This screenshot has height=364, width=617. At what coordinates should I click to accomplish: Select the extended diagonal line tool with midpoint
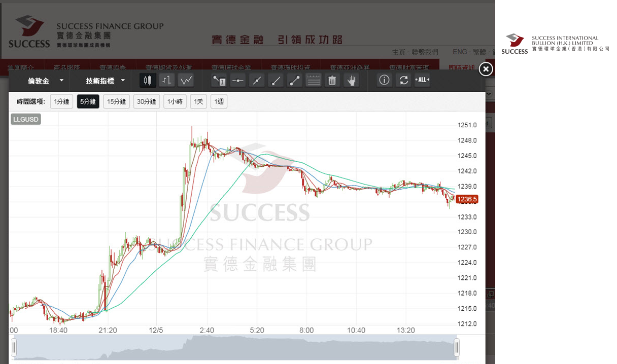(257, 80)
